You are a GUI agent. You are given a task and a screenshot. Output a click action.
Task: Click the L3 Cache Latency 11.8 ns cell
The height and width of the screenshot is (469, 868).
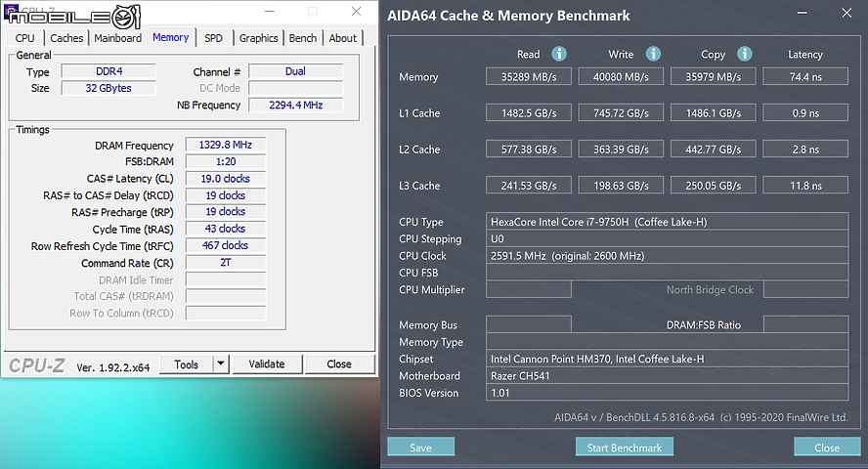point(805,186)
